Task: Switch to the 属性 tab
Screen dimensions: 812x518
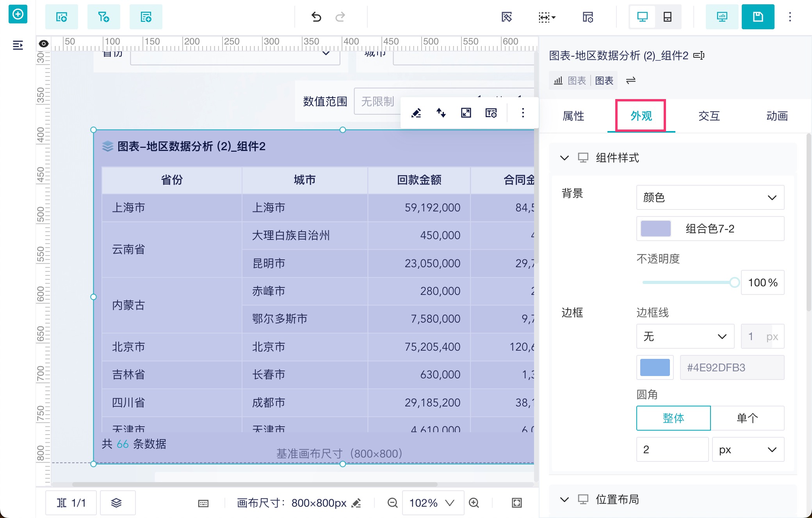Action: [x=573, y=116]
